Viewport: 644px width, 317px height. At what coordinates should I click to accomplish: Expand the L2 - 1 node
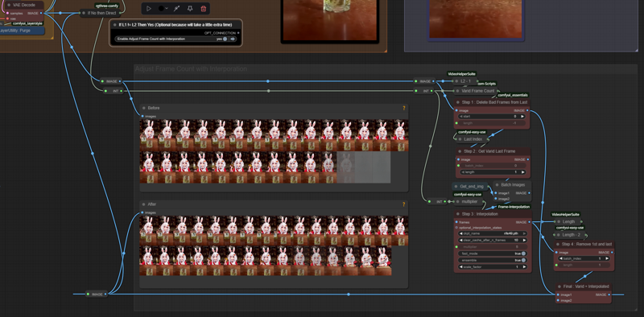click(456, 81)
